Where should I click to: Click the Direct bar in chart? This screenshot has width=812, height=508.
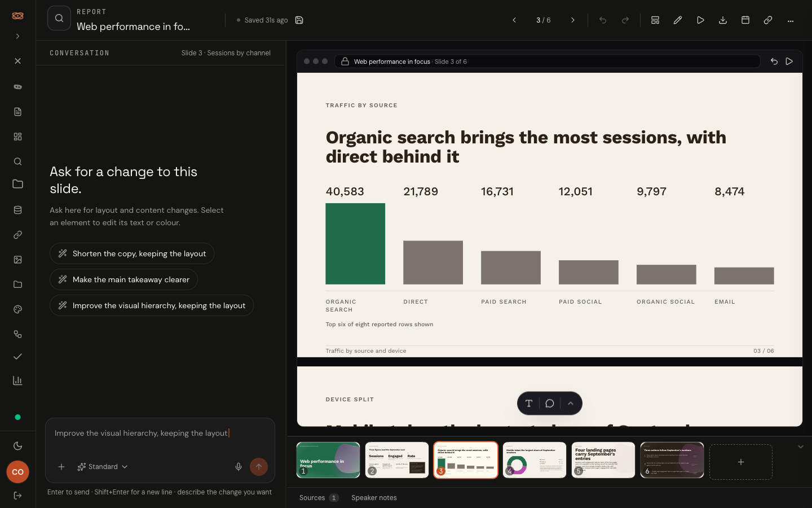[x=433, y=262]
